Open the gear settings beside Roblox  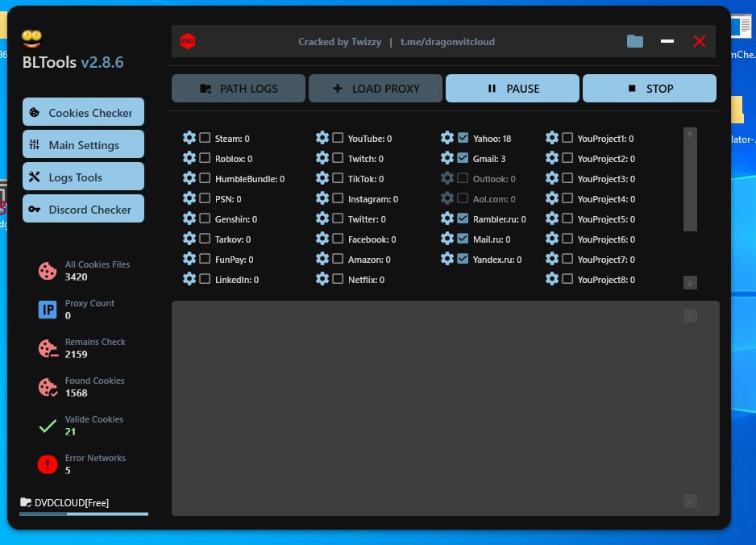pyautogui.click(x=189, y=158)
